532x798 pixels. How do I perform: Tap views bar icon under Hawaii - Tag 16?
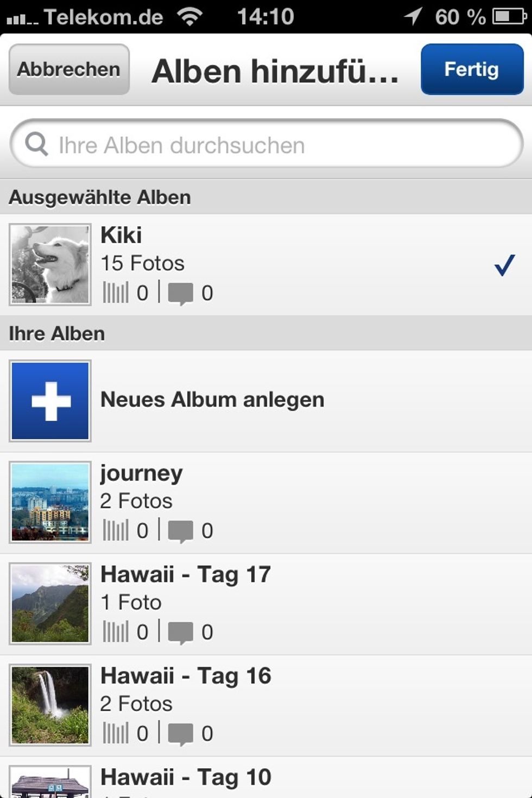coord(116,734)
